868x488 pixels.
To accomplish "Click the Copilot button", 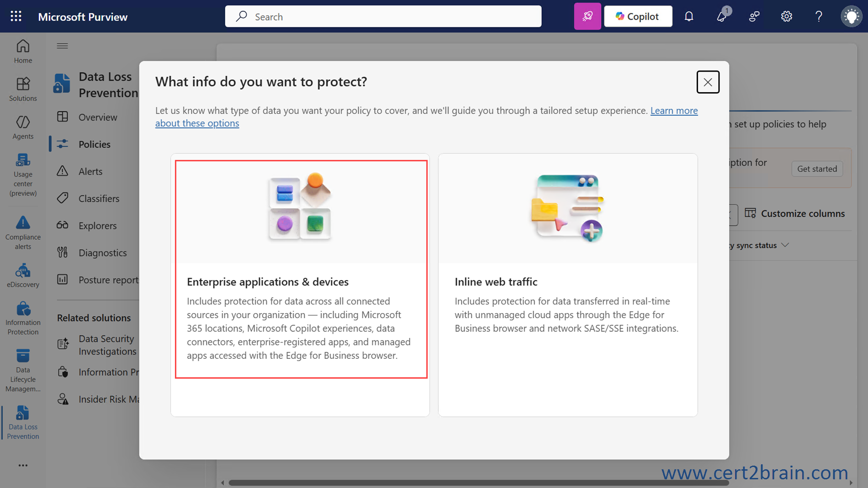I will pos(638,16).
